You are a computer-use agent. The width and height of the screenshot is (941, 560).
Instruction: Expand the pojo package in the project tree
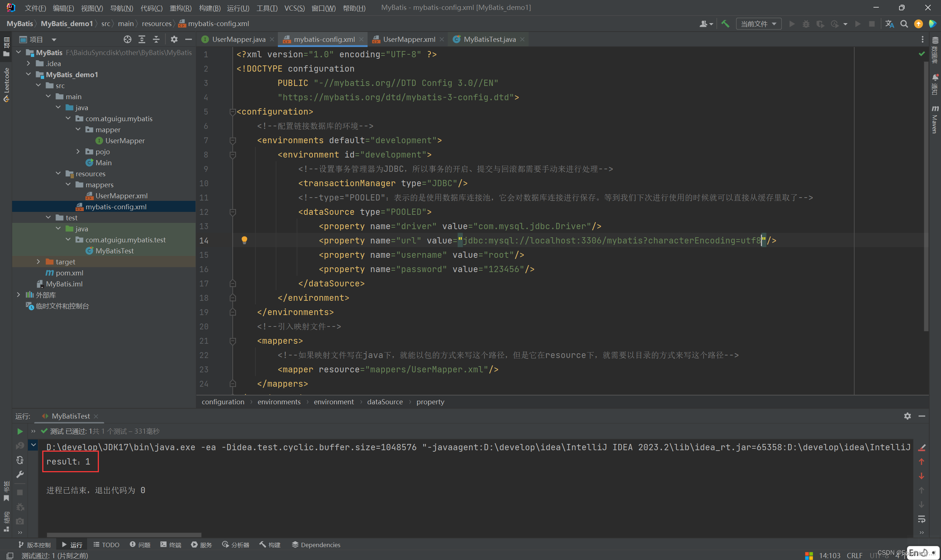78,151
